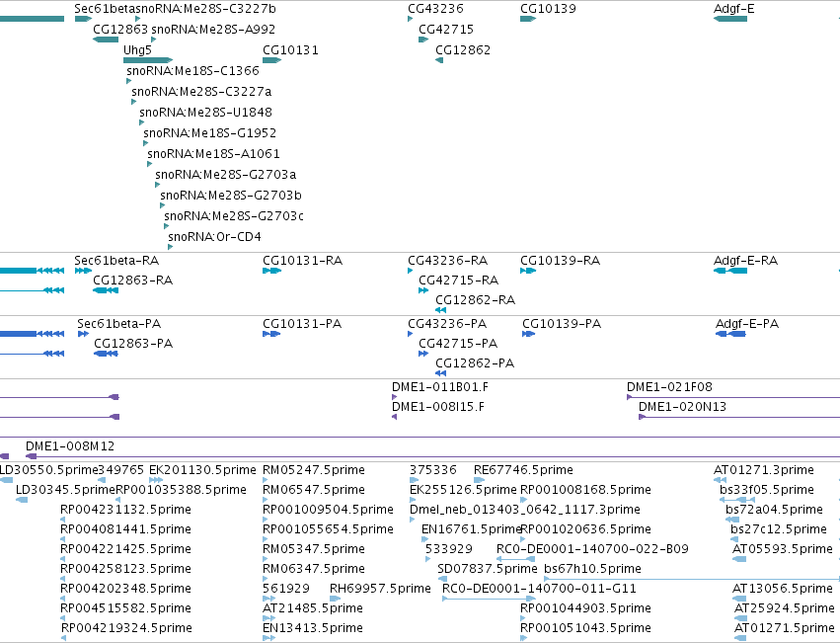This screenshot has height=643, width=840.
Task: Click snoRNA:Me18S-G1952 label
Action: click(210, 133)
